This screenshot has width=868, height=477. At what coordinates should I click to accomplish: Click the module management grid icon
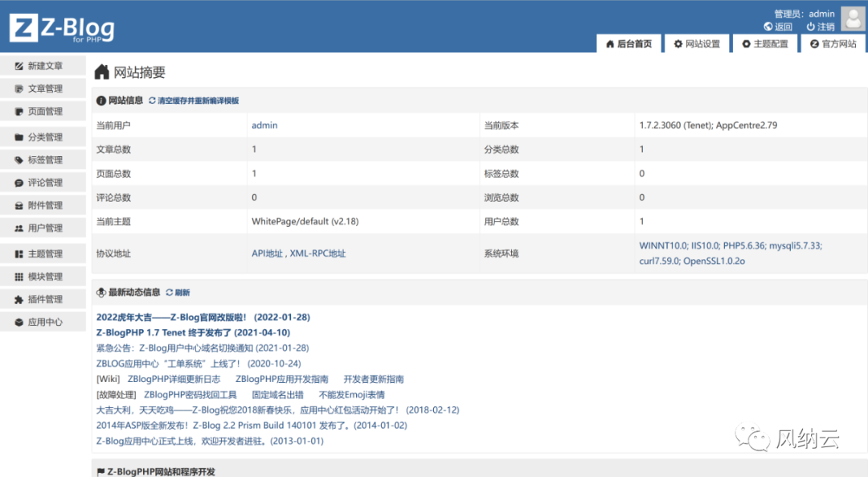pos(18,277)
